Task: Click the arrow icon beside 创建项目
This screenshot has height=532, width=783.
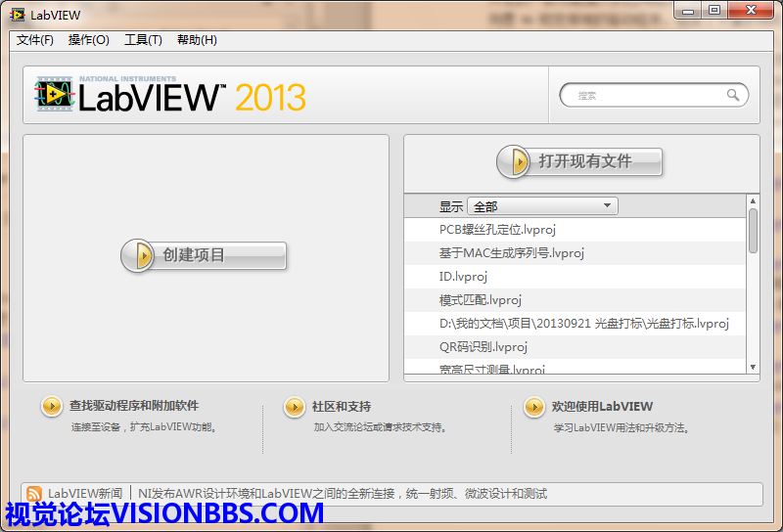Action: coord(142,255)
